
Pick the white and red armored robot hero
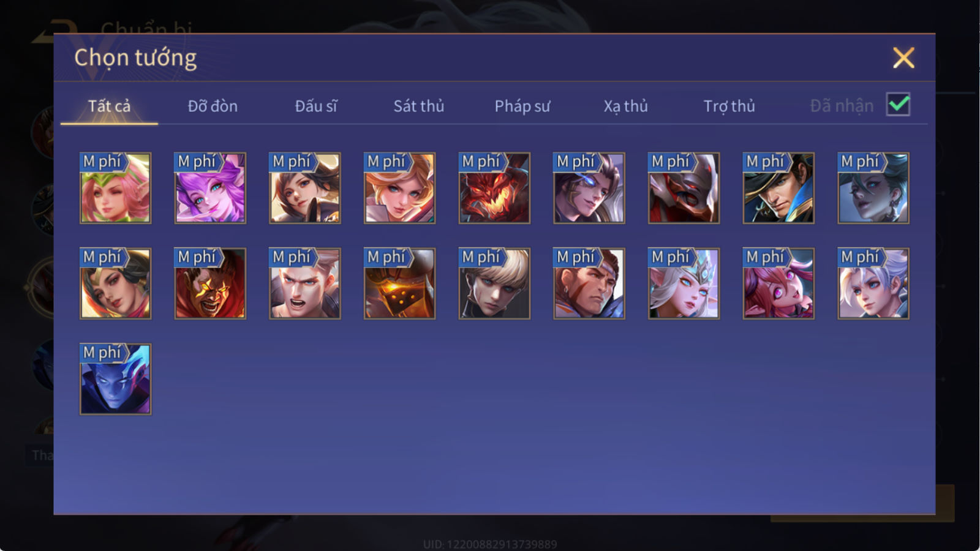tap(684, 188)
